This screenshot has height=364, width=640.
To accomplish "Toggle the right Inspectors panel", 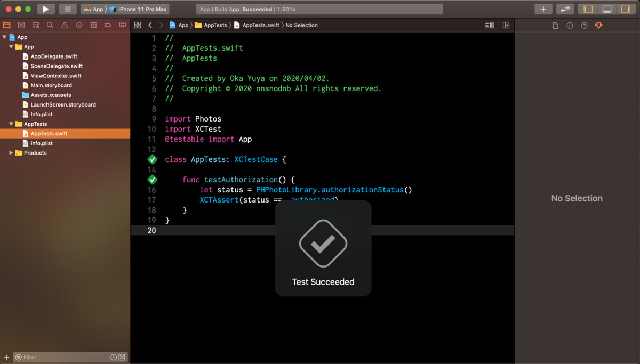I will (x=625, y=9).
